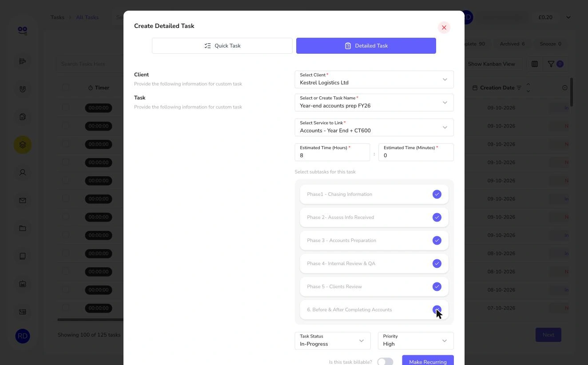
Task: Click the column layout icon behind dialog
Action: (535, 64)
